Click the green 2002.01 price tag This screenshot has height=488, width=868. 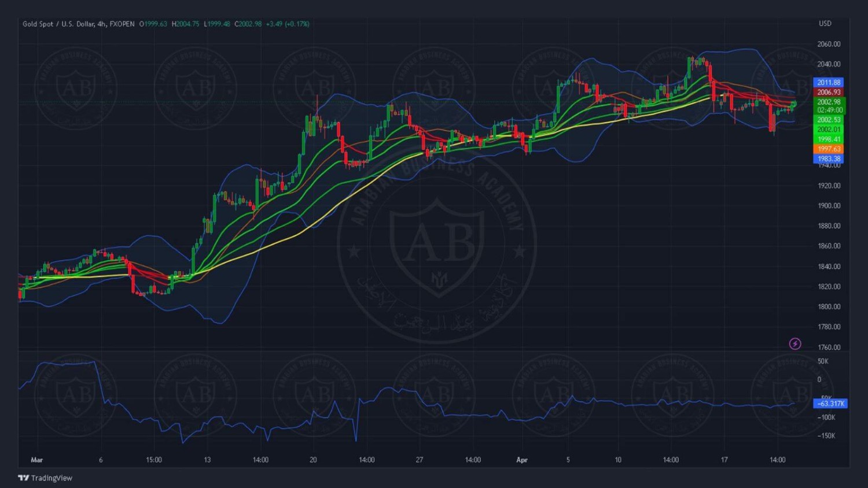[829, 130]
